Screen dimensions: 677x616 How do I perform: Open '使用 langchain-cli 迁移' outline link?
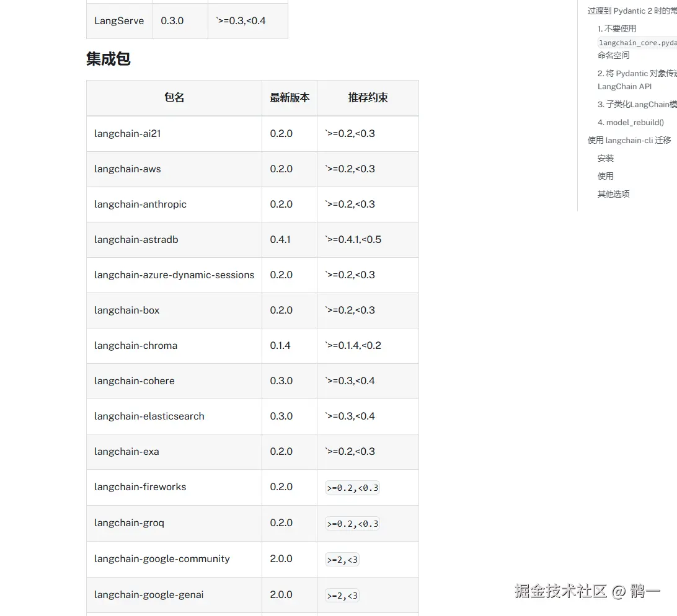(629, 140)
